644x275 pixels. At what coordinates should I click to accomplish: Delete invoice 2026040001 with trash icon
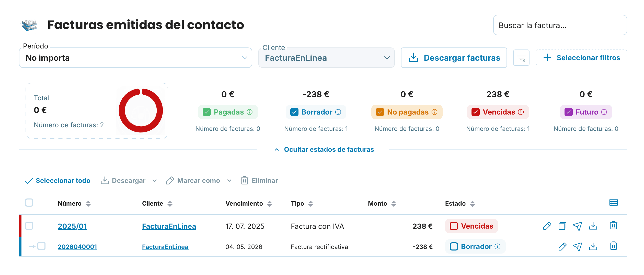click(x=613, y=246)
